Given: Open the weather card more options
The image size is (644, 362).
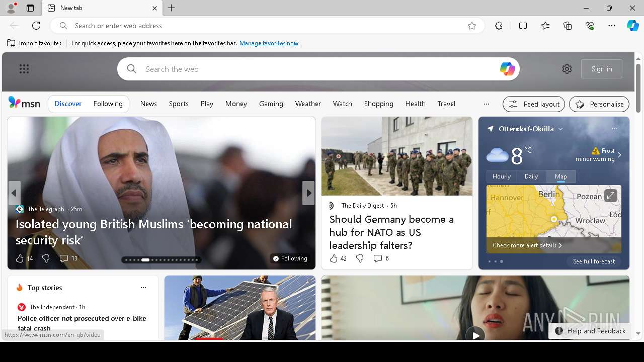Looking at the screenshot, I should [x=614, y=129].
